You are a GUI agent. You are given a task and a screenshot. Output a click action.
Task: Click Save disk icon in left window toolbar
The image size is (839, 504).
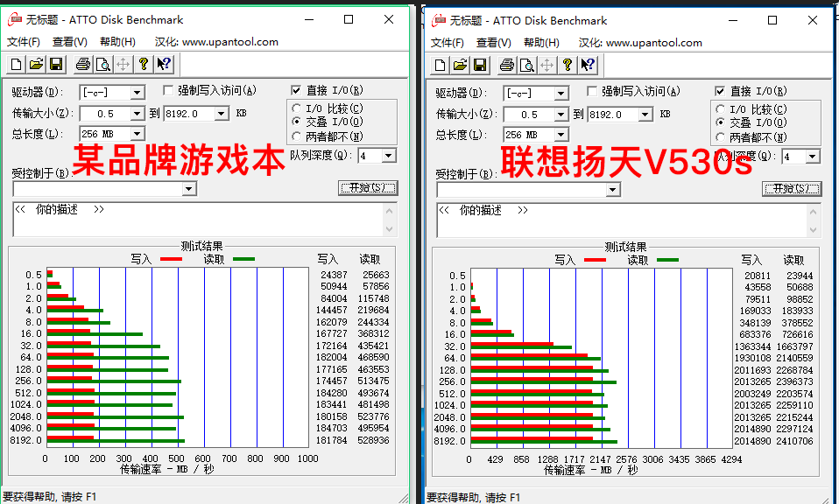click(56, 65)
